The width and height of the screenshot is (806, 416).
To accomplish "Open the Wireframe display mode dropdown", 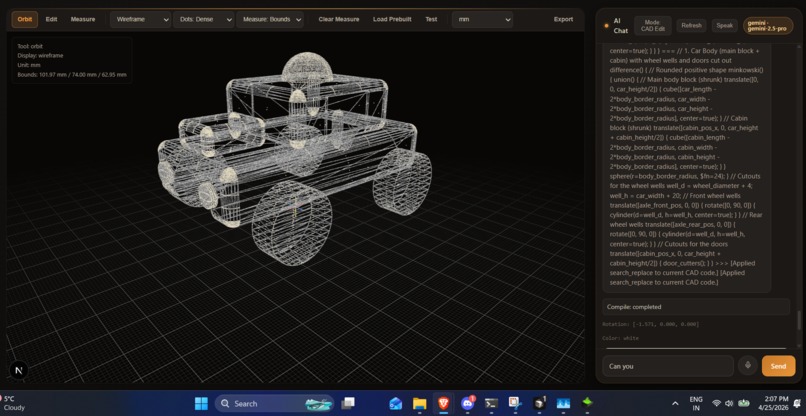I will 140,20.
